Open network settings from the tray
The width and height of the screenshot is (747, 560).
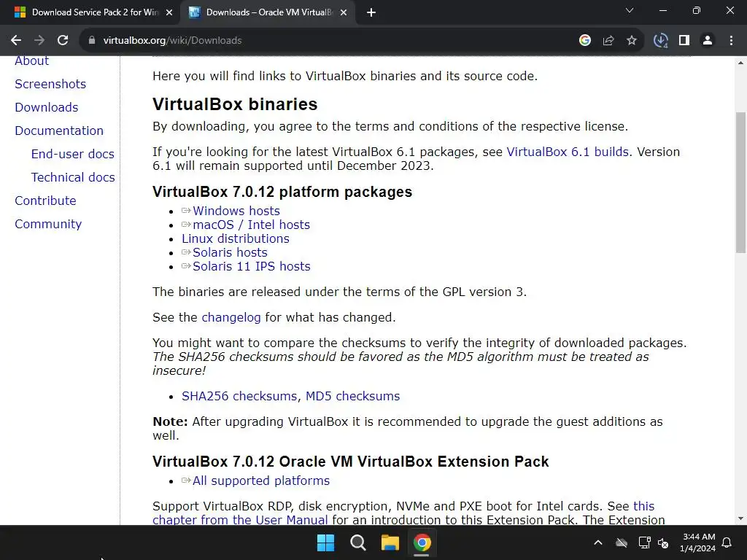pos(644,542)
